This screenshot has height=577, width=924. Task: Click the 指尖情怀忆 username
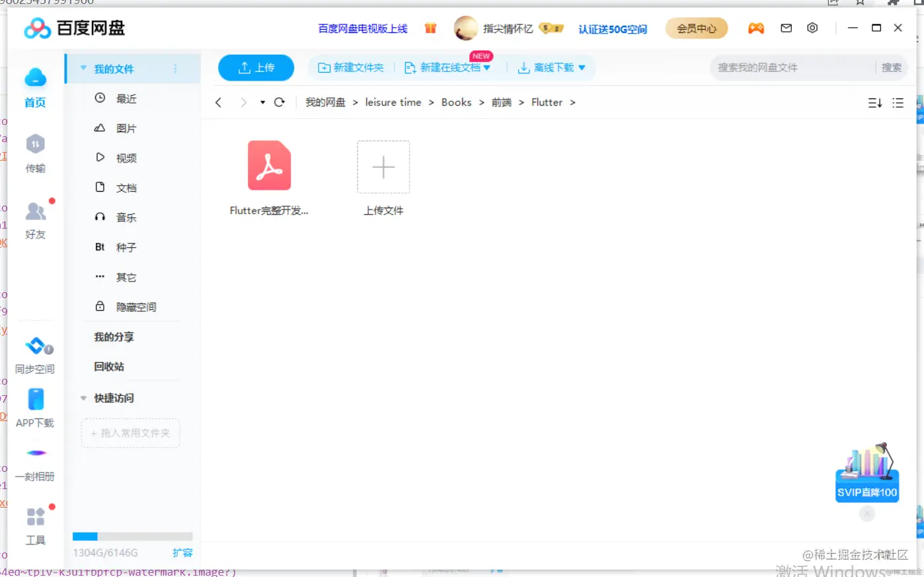tap(508, 28)
